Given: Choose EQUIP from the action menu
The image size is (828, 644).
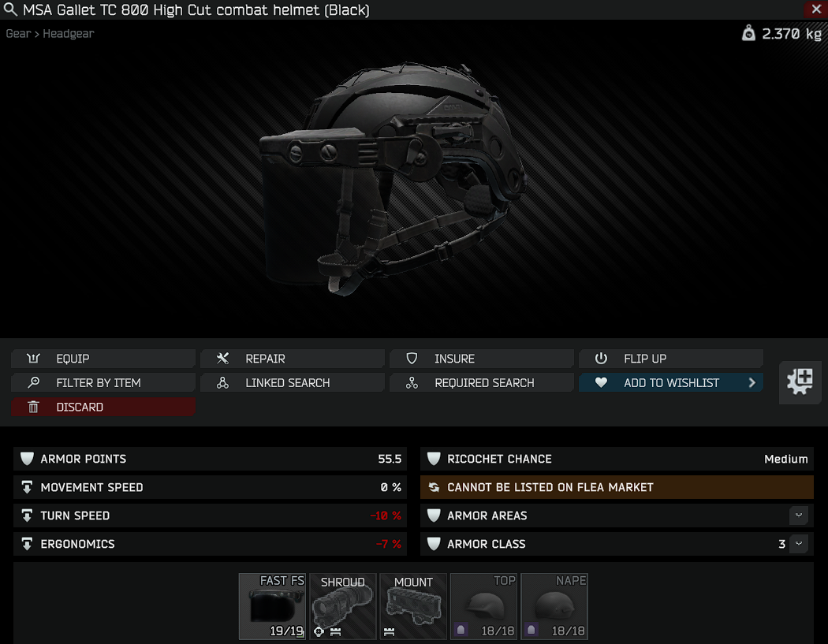Looking at the screenshot, I should [x=103, y=359].
